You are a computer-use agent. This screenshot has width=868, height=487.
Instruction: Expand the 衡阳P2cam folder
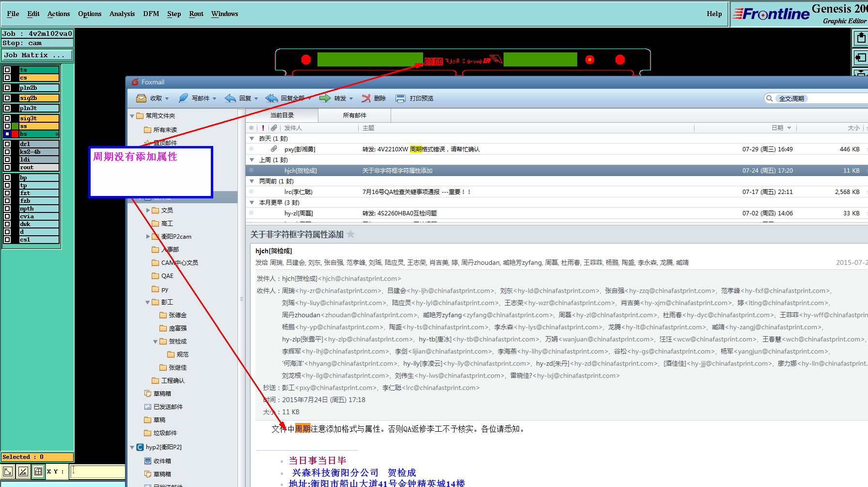click(148, 237)
